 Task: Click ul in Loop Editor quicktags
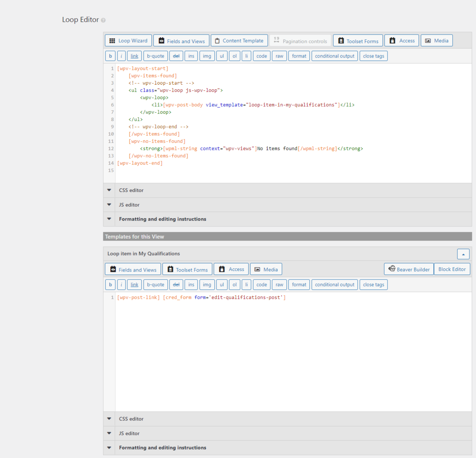click(222, 56)
